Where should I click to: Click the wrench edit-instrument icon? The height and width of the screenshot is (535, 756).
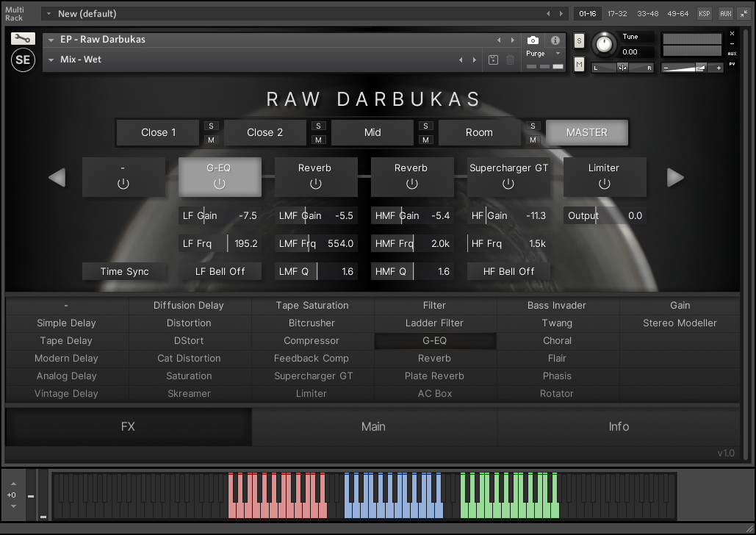[23, 39]
